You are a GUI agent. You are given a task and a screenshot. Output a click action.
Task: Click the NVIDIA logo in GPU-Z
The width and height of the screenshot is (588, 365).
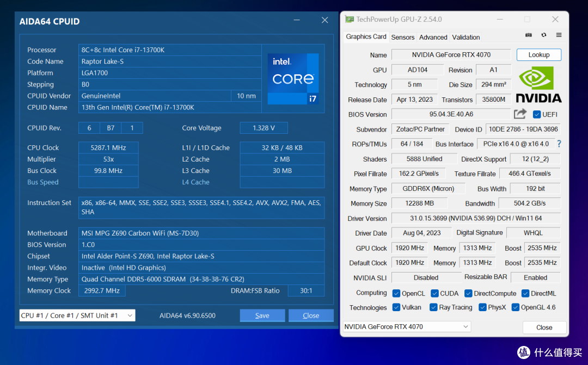pos(538,84)
